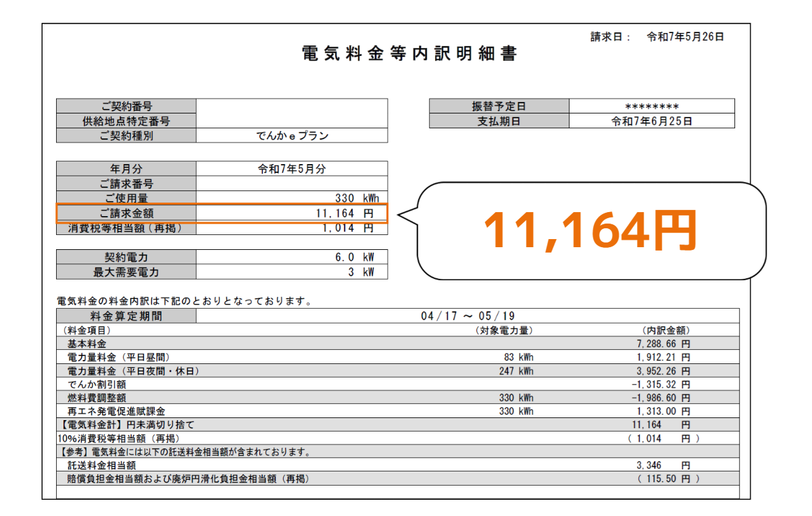Click the ご契約番号 label cell
The image size is (812, 516).
click(x=126, y=106)
